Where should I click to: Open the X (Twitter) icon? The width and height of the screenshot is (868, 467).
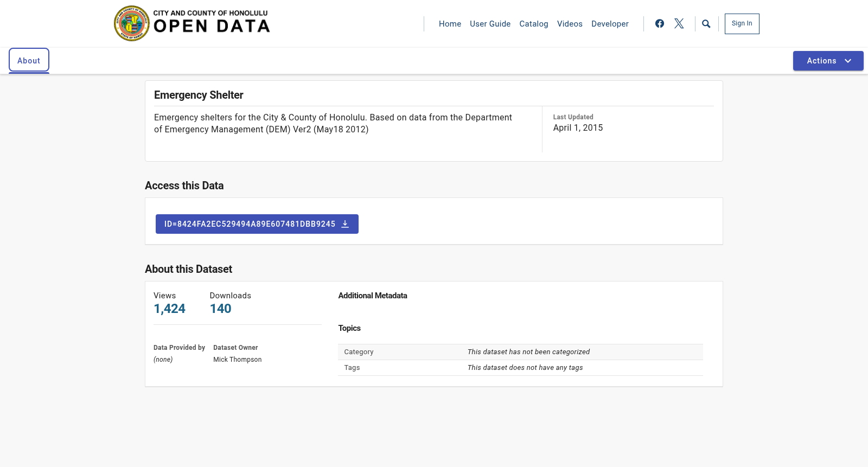pos(679,23)
